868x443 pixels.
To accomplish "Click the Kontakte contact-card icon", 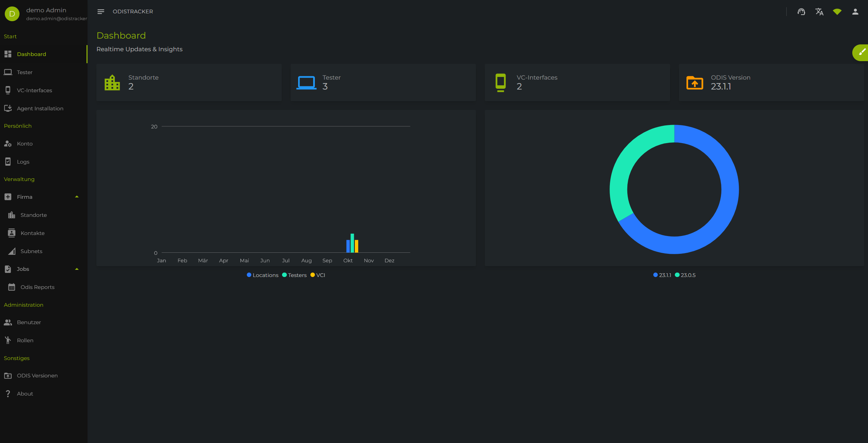I will click(x=12, y=233).
